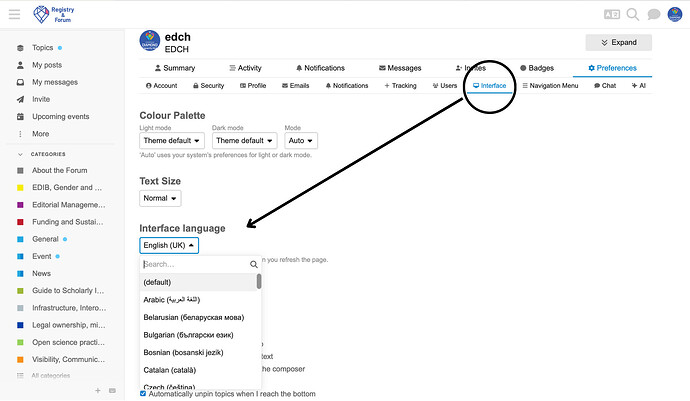The image size is (690, 401).
Task: Select Bulgarian language option
Action: coord(198,335)
